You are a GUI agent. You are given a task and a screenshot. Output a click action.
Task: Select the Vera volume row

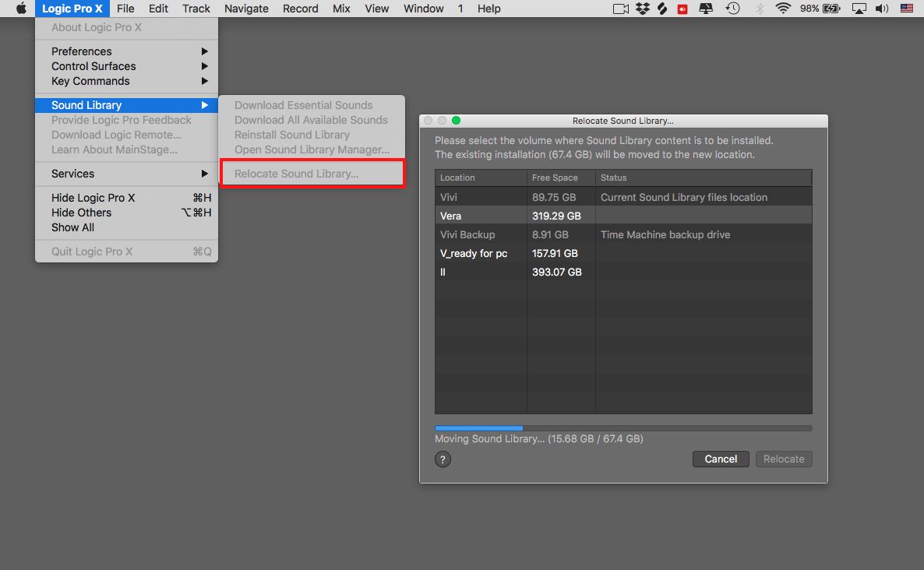click(x=623, y=216)
